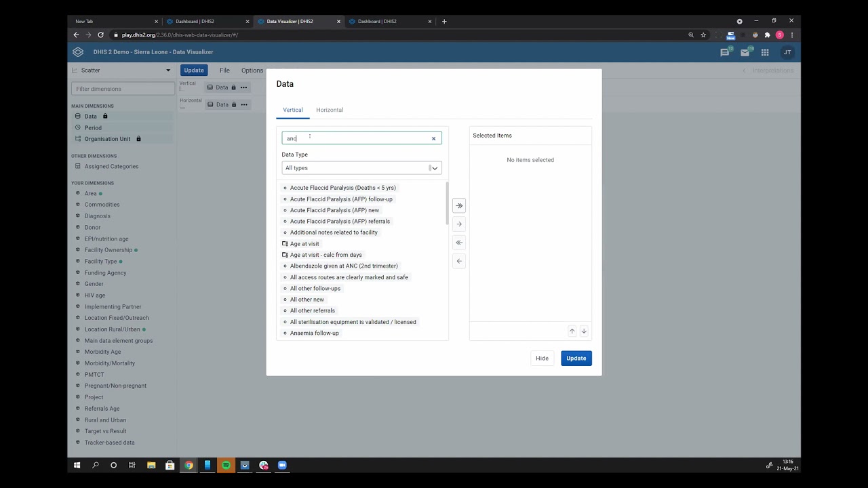Clear the 'anc' search field
868x488 pixels.
pyautogui.click(x=433, y=138)
